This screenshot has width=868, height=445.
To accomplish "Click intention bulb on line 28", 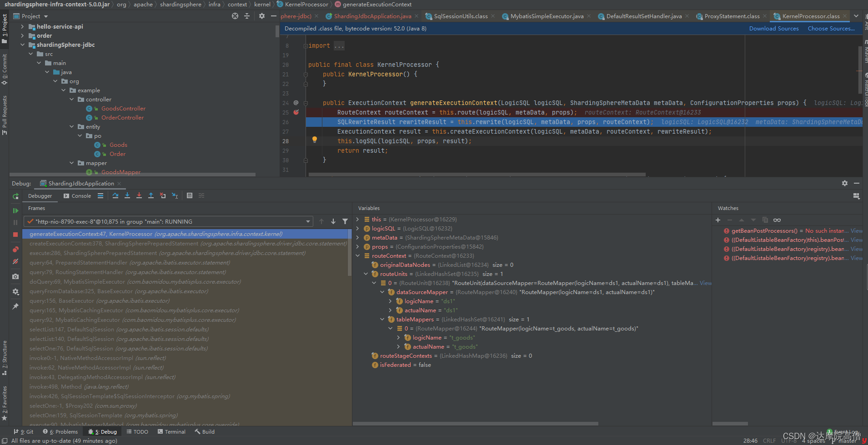I will (314, 140).
